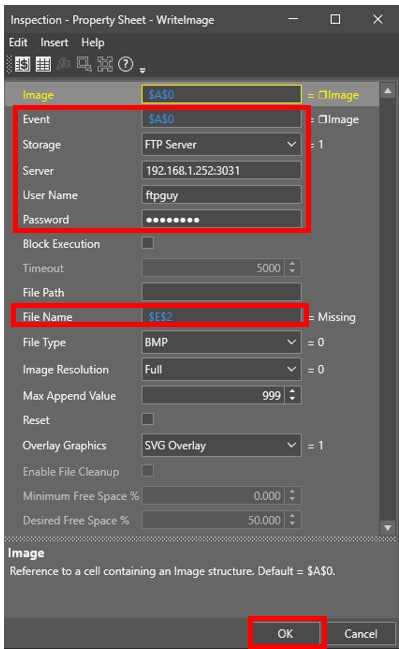Click the Image cell reference field
Image resolution: width=399 pixels, height=649 pixels.
tap(221, 94)
